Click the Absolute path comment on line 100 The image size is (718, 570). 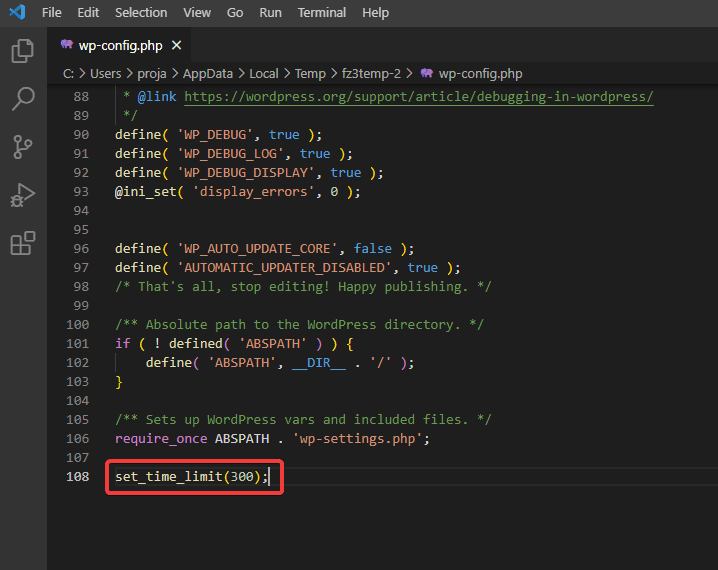click(x=299, y=325)
